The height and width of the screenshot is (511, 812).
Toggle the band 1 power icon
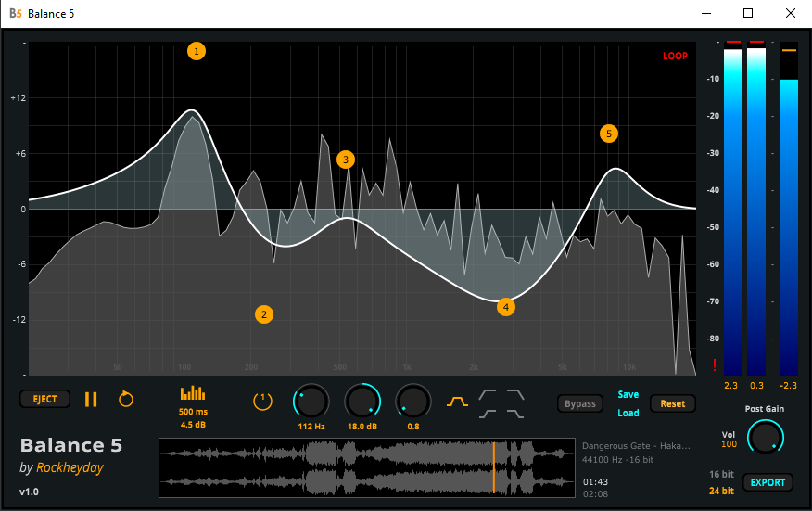pyautogui.click(x=262, y=401)
